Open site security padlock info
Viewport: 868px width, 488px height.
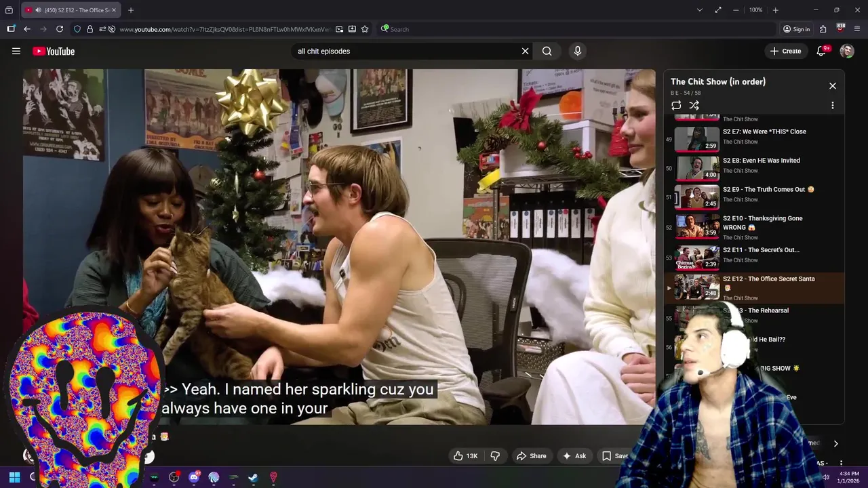pyautogui.click(x=90, y=29)
